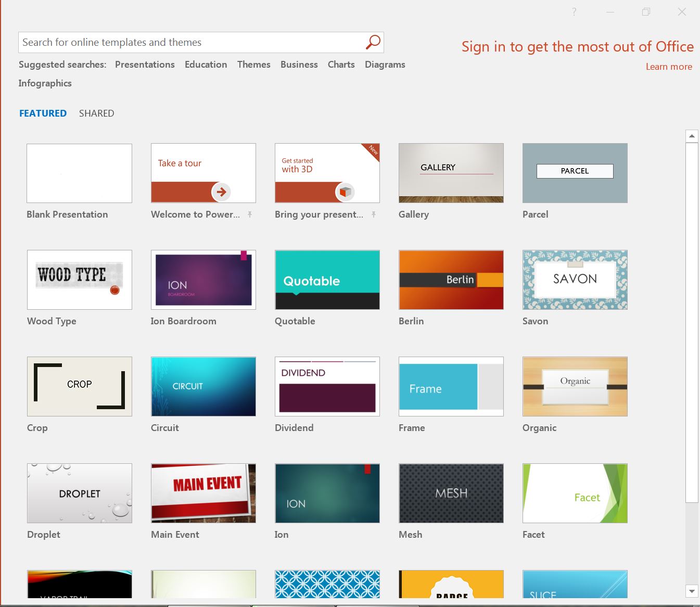This screenshot has height=607, width=700.
Task: Choose the Droplet theme thumbnail
Action: click(79, 494)
